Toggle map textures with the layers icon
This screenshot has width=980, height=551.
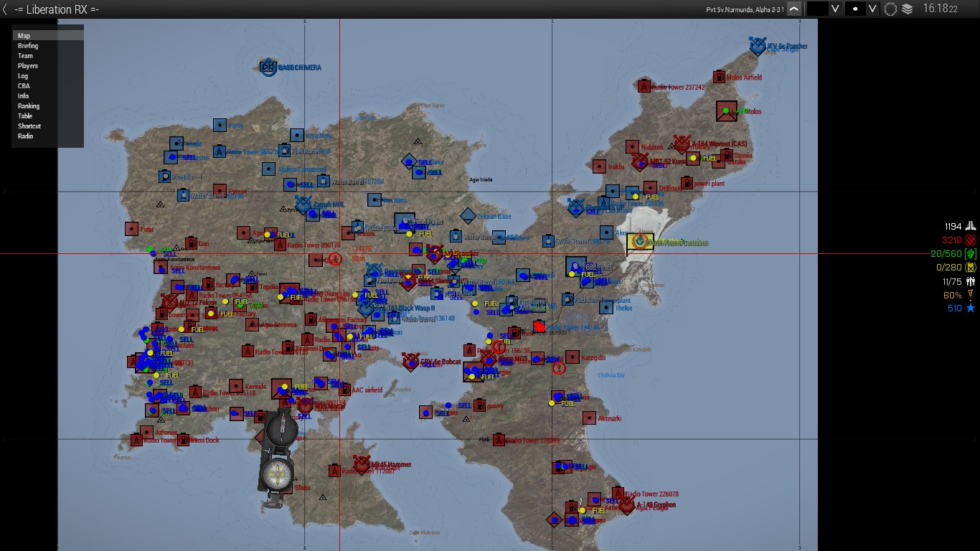908,9
